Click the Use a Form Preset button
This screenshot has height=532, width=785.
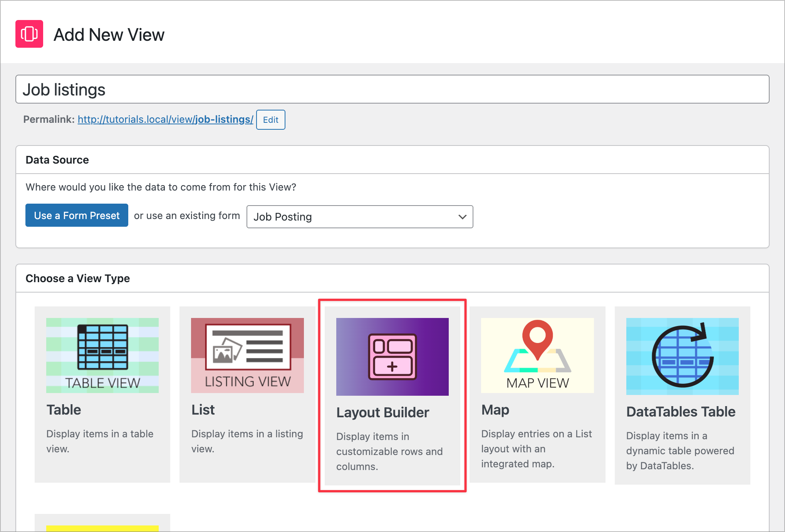(x=76, y=215)
